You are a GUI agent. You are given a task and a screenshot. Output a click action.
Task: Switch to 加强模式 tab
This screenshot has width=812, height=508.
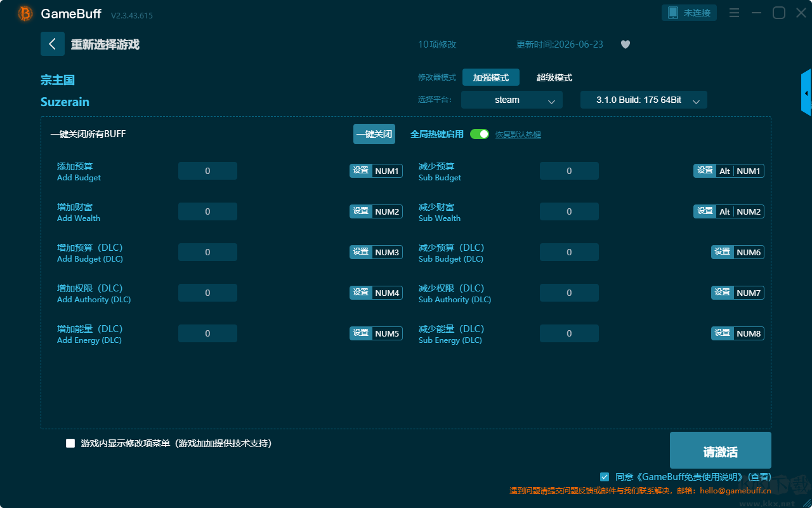coord(491,77)
